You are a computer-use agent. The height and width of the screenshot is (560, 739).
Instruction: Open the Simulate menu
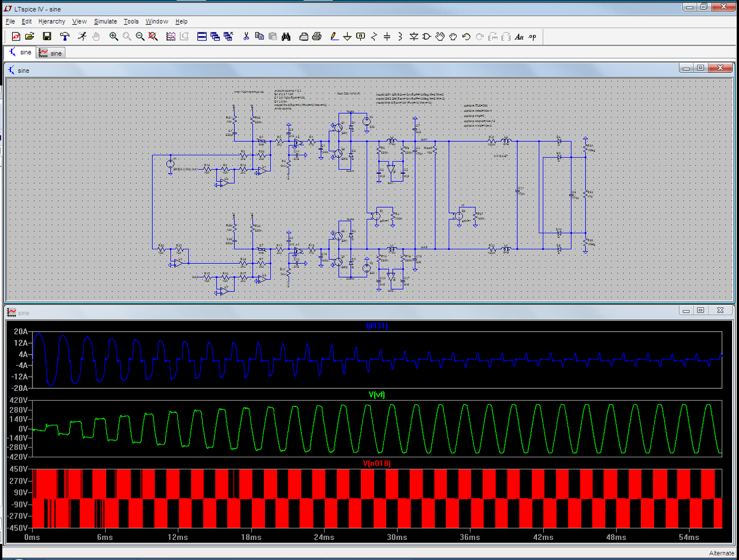(105, 21)
